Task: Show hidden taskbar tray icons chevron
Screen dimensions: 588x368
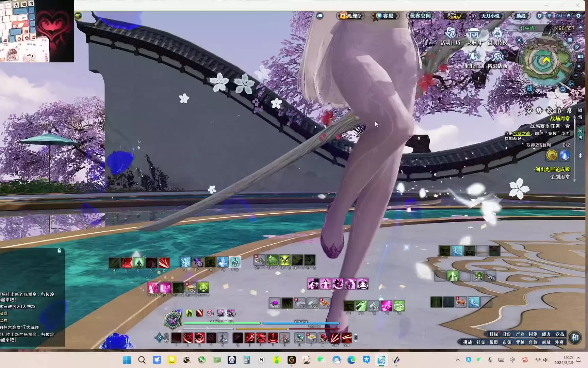Action: 458,360
